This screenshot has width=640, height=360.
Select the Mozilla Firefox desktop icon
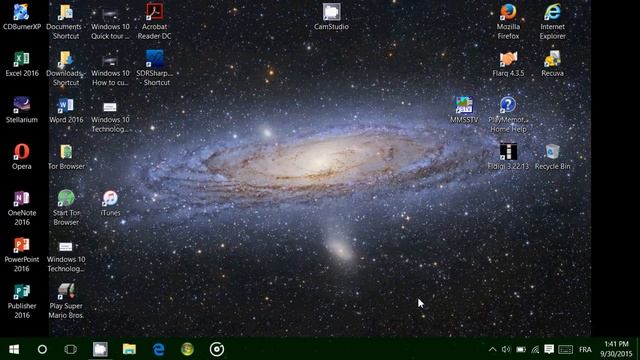point(508,22)
